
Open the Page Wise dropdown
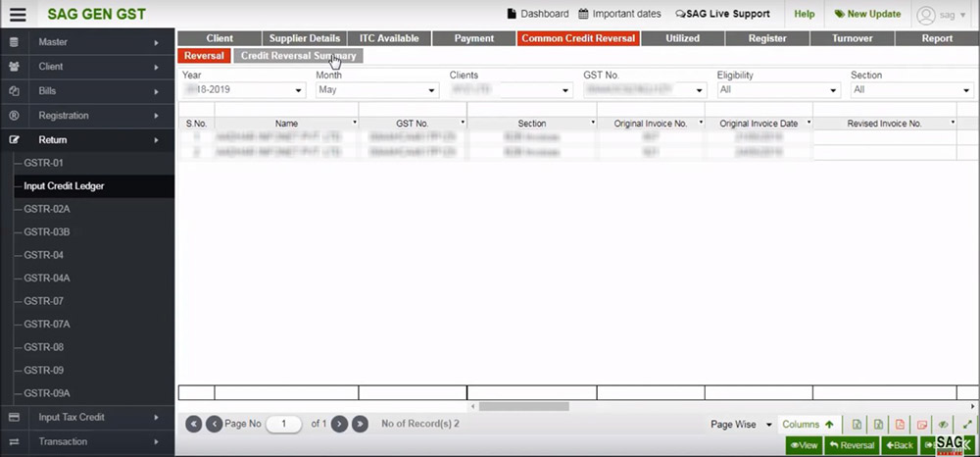[x=741, y=425]
